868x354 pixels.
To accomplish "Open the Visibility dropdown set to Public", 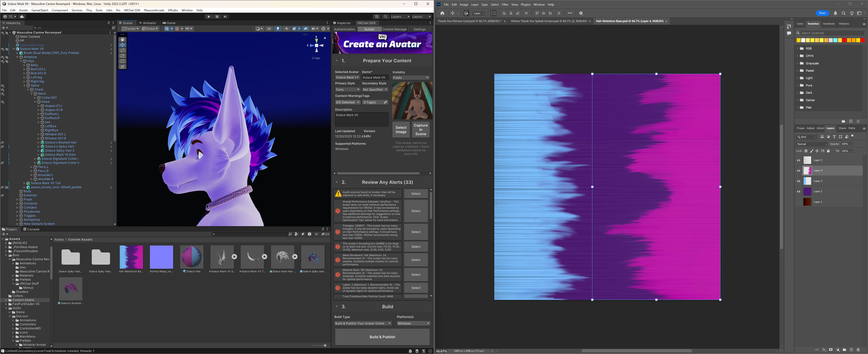I will coord(411,78).
